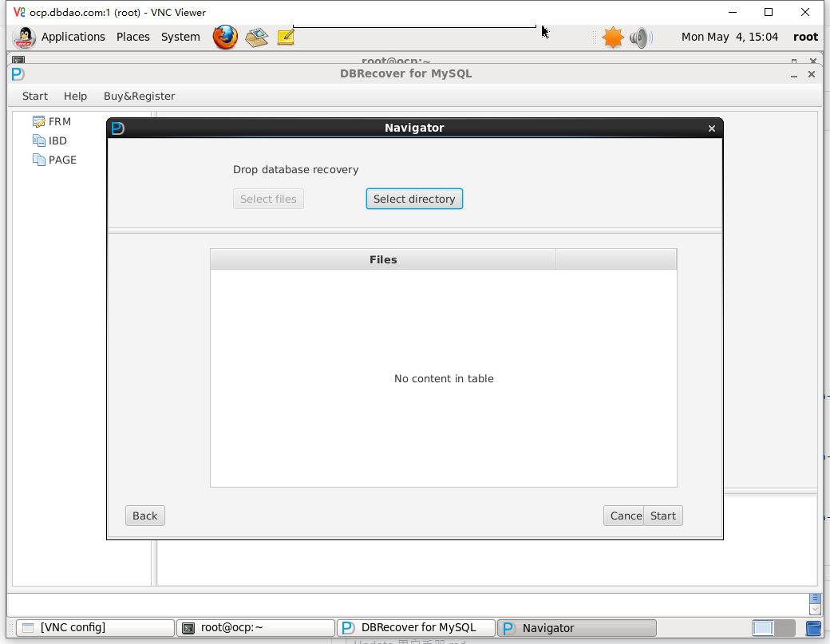Click the orange update notification icon

click(612, 37)
